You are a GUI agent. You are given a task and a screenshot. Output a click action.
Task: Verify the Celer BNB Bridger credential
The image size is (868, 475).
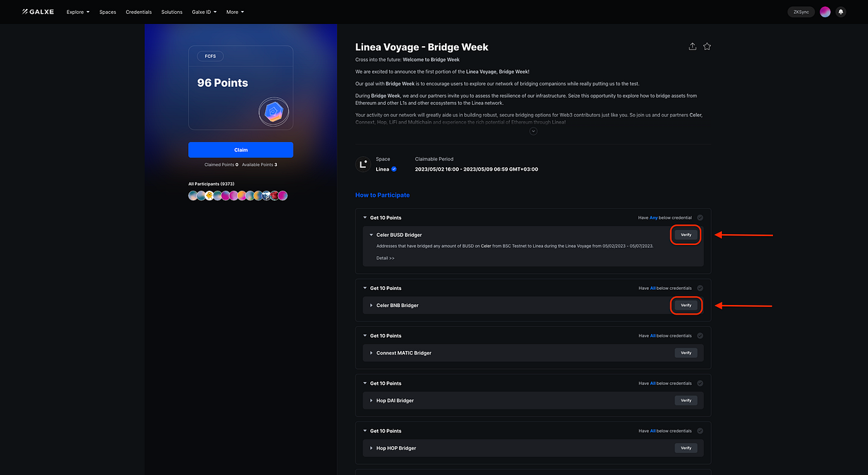686,305
